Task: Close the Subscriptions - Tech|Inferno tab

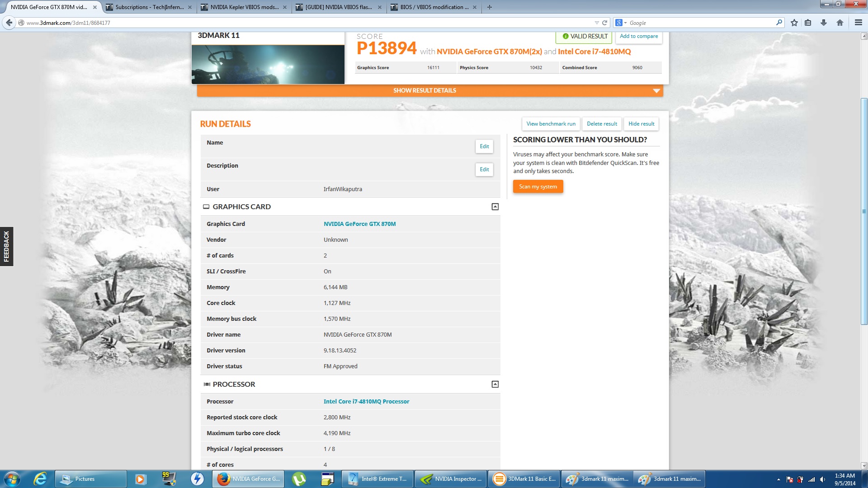Action: click(x=189, y=7)
